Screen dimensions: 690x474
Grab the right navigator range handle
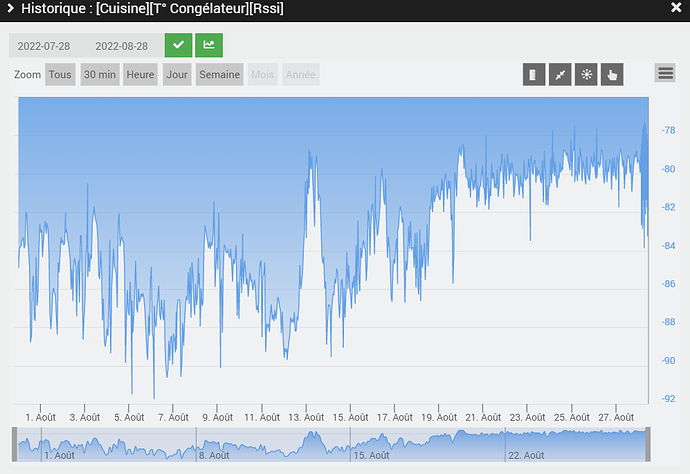pyautogui.click(x=648, y=444)
